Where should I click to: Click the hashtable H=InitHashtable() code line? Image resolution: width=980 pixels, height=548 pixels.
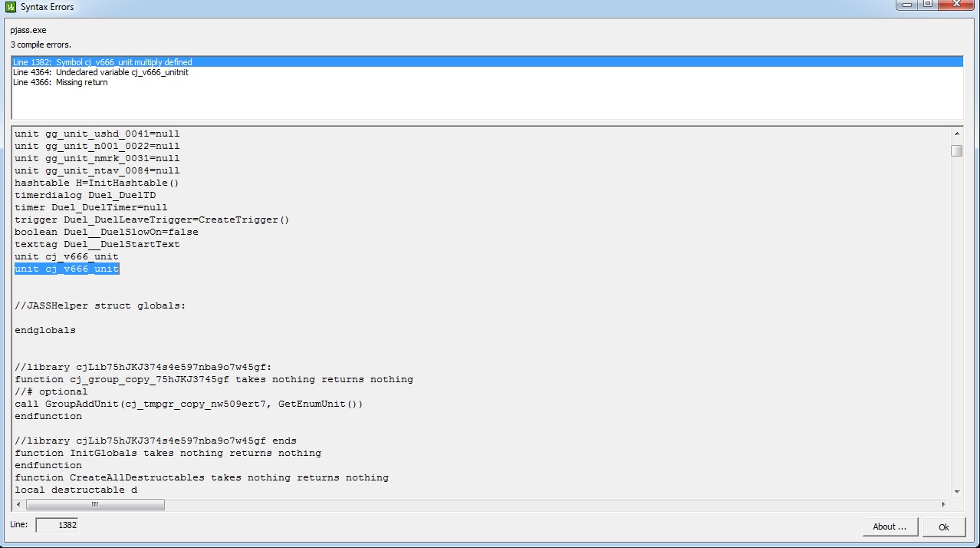point(97,183)
